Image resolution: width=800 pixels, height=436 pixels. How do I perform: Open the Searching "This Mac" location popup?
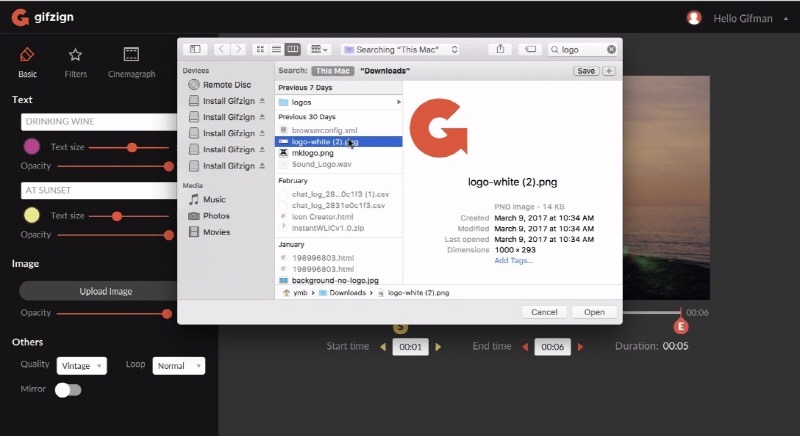point(401,49)
